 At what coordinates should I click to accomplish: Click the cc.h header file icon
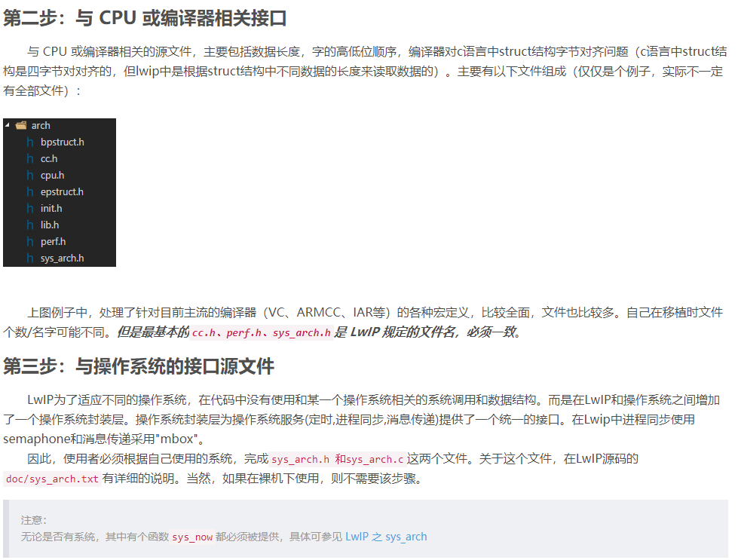point(30,158)
